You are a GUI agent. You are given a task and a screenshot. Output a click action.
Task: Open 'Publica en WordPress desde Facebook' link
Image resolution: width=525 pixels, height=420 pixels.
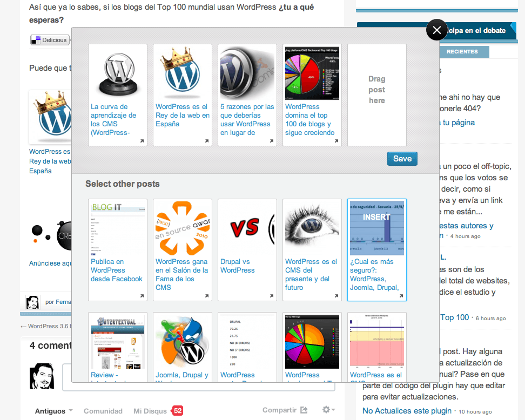coord(117,270)
